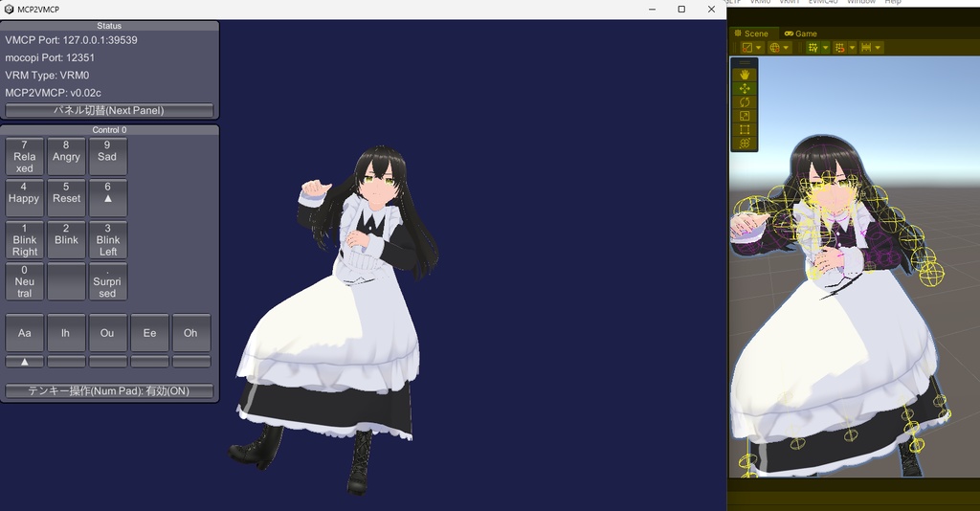
Task: Switch to the Game tab
Action: [801, 33]
